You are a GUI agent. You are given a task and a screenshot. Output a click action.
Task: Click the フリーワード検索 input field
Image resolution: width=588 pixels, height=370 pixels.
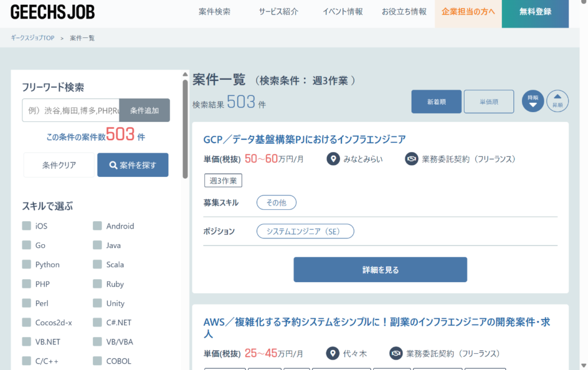pyautogui.click(x=71, y=110)
